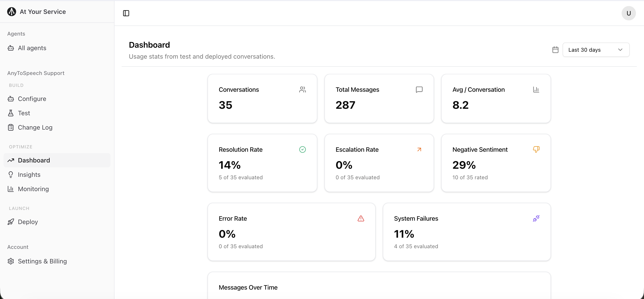Click the Error Rate warning triangle icon
Screen dimensions: 644x299
point(361,219)
